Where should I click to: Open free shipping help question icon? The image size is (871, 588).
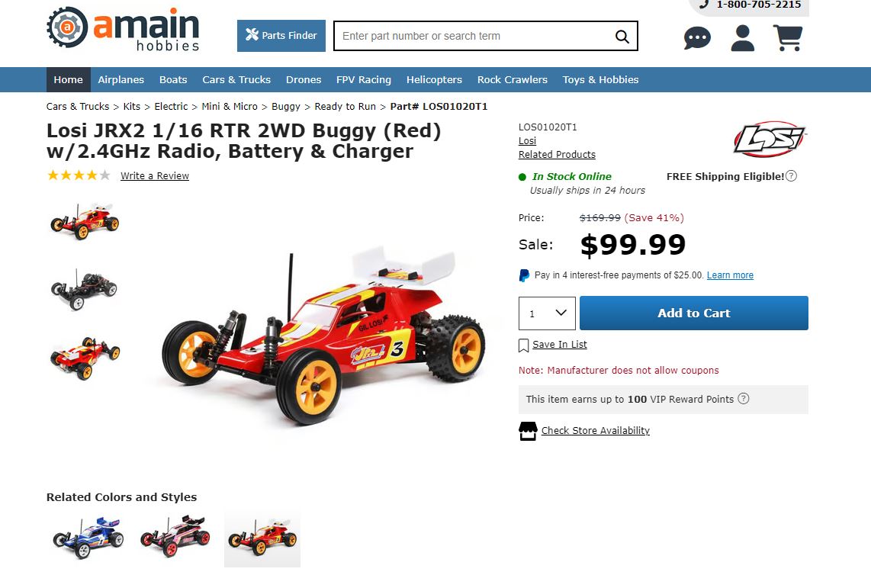(792, 176)
